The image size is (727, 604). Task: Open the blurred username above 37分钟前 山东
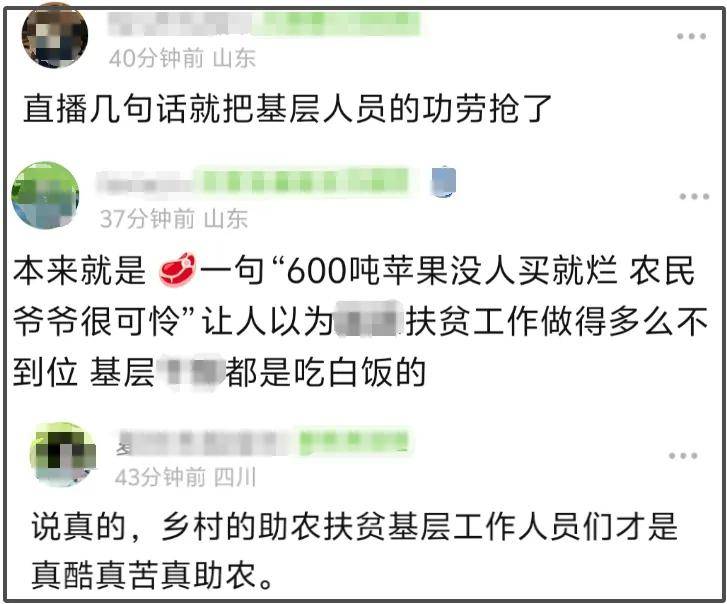(253, 181)
